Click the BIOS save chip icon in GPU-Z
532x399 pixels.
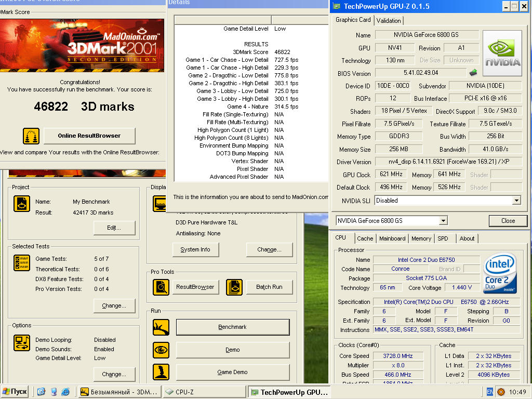pos(473,72)
